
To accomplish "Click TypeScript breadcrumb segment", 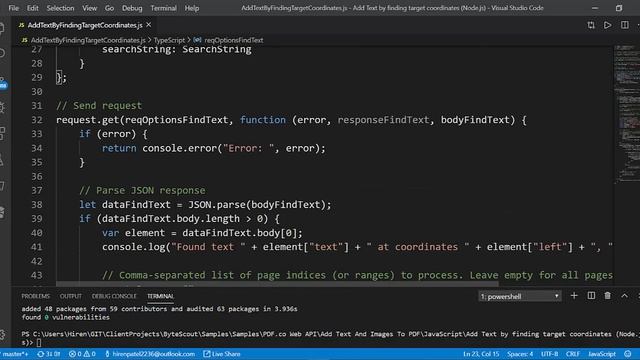I will click(x=169, y=40).
